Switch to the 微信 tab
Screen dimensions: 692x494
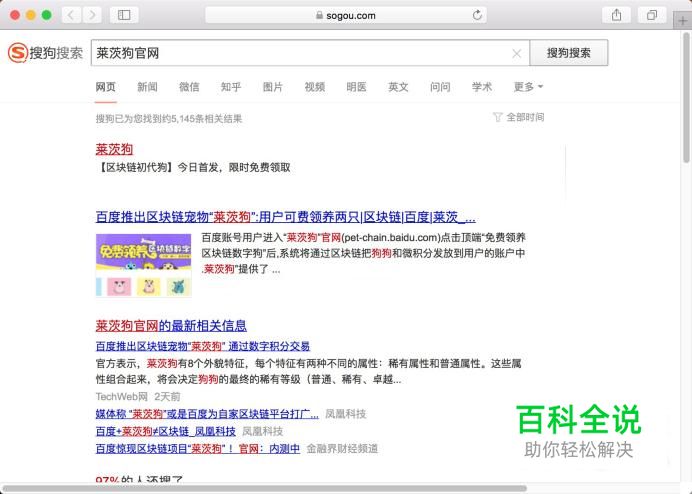point(189,87)
